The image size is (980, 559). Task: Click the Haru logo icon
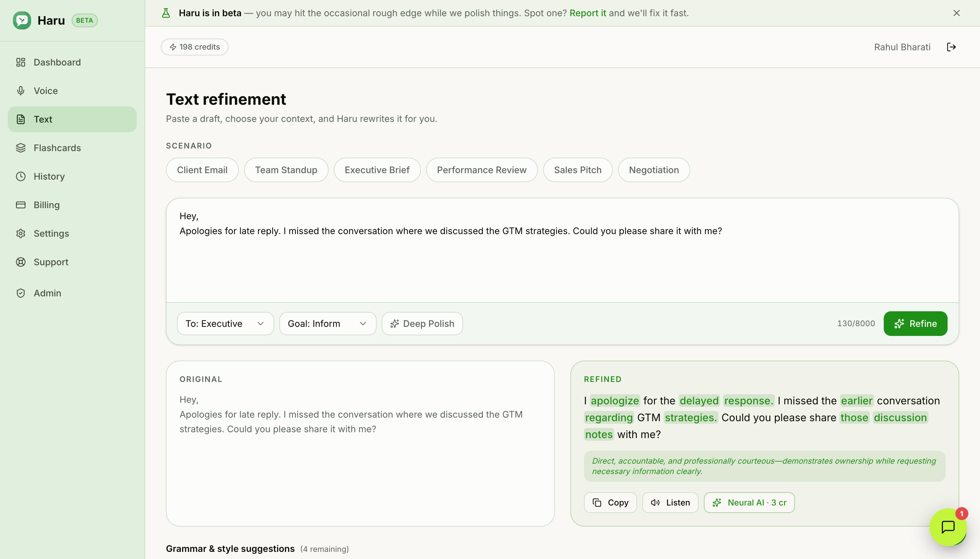point(22,20)
